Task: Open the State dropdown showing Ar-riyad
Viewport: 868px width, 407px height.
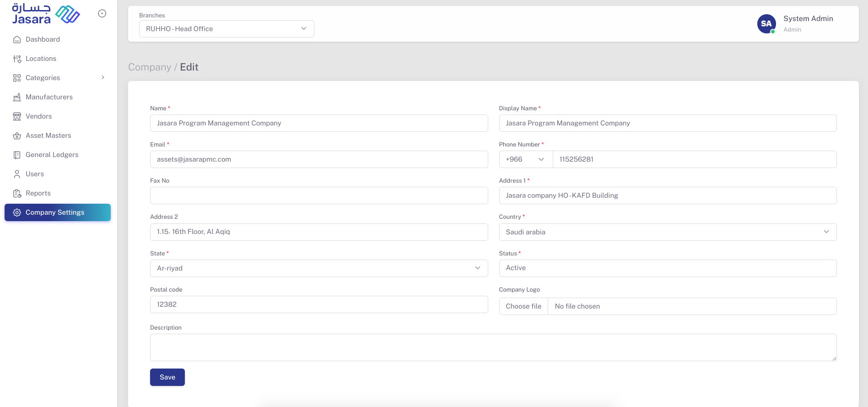Action: 318,268
